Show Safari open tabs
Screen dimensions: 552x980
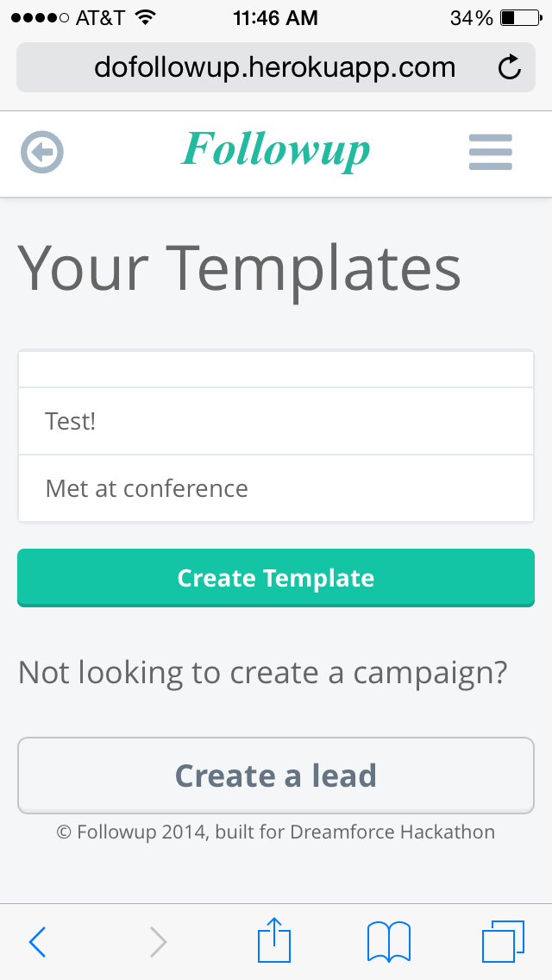pyautogui.click(x=503, y=941)
